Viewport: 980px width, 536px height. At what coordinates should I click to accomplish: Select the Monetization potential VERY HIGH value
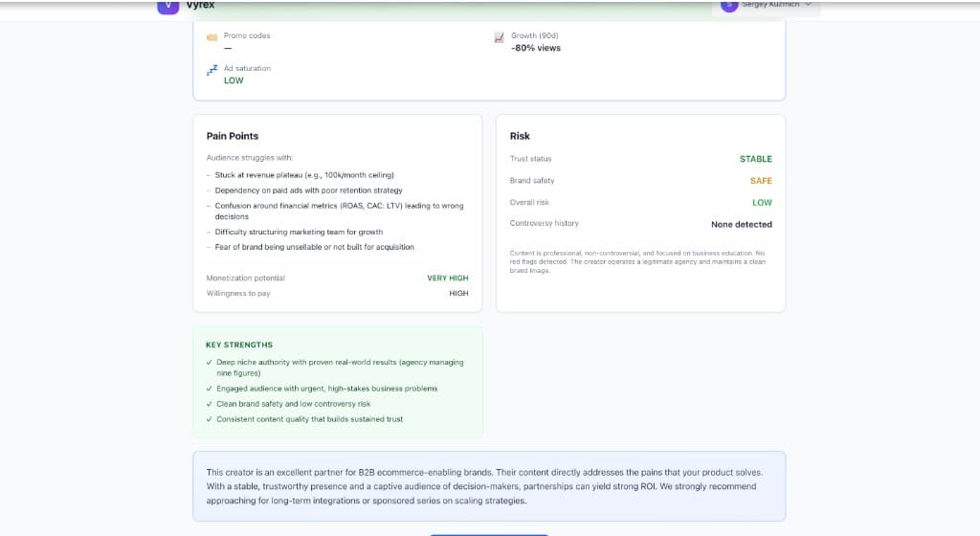(448, 278)
